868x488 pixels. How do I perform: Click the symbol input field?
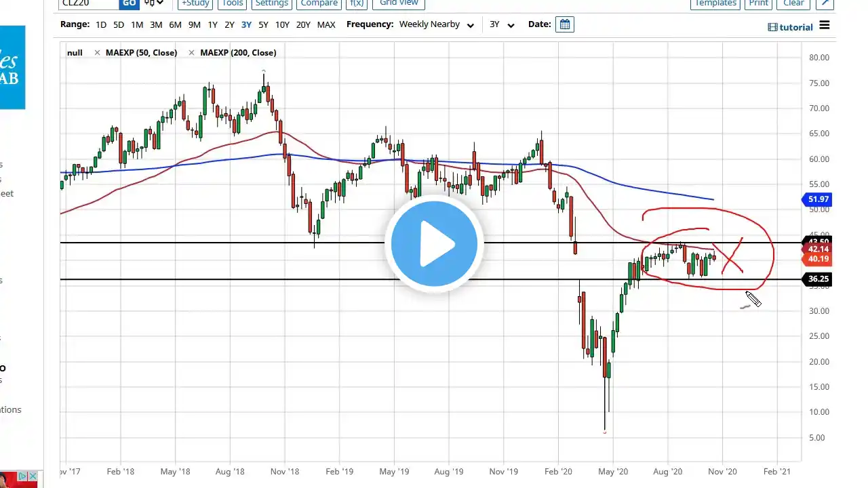click(89, 3)
